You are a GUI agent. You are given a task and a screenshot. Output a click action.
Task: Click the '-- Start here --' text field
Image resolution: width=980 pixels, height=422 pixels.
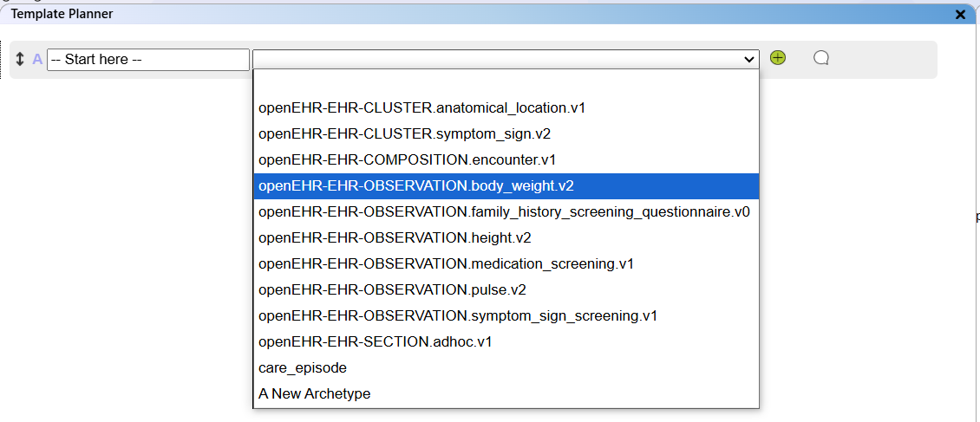147,60
